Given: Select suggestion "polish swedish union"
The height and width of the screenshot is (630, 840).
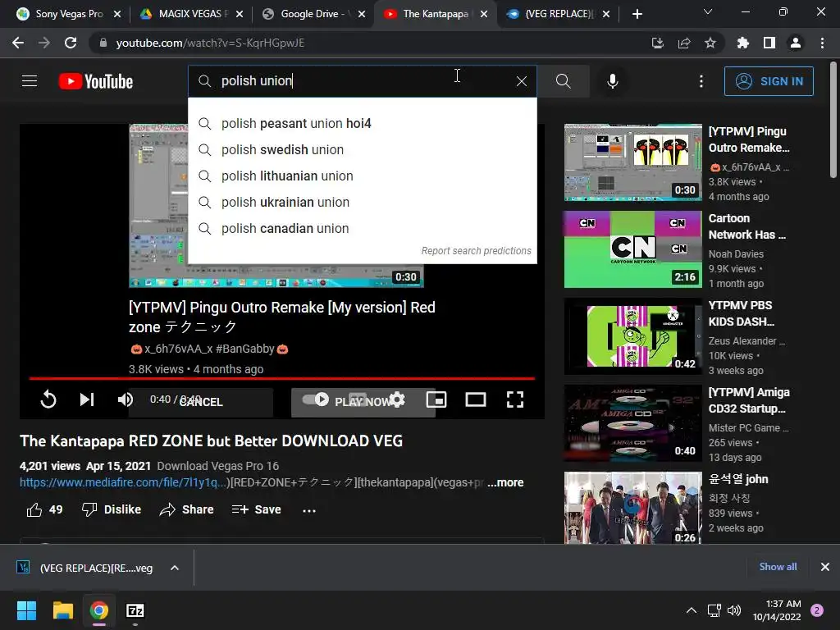Looking at the screenshot, I should coord(362,149).
